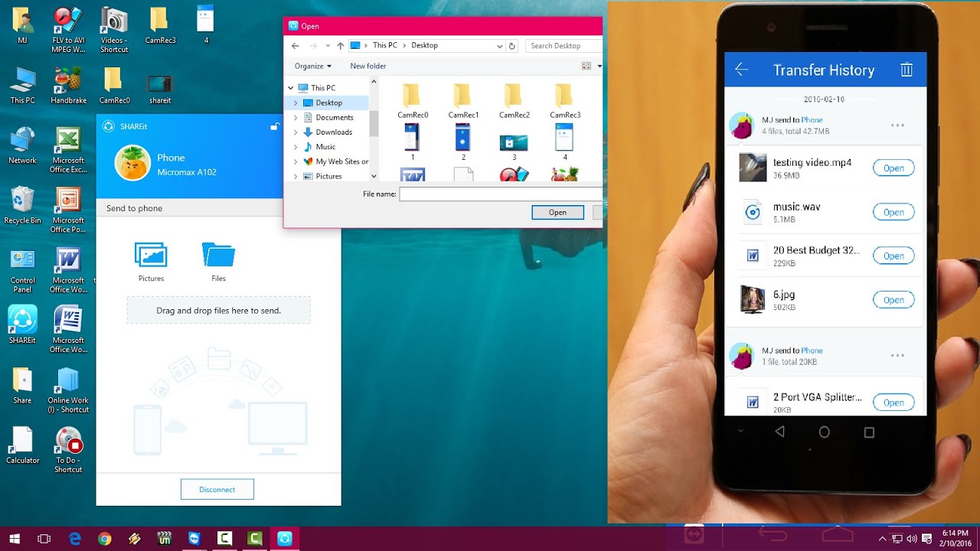Click the Disconnect button in SHAREit
This screenshot has height=551, width=980.
point(217,489)
